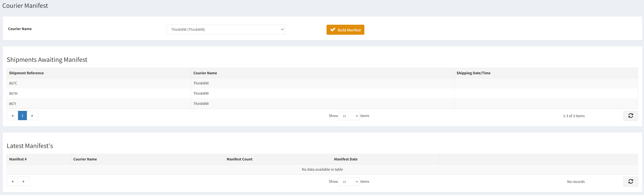Go to next page of shipments

[x=32, y=115]
